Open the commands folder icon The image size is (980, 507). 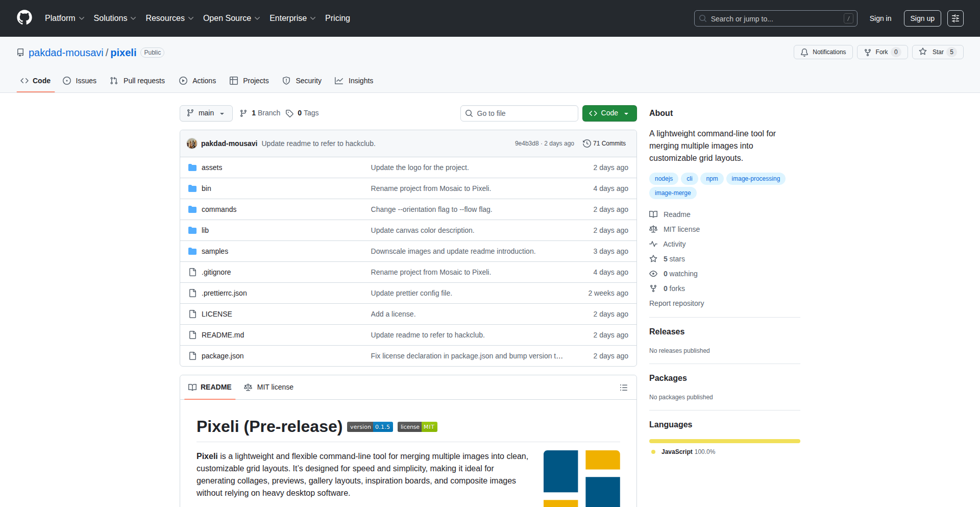coord(192,209)
